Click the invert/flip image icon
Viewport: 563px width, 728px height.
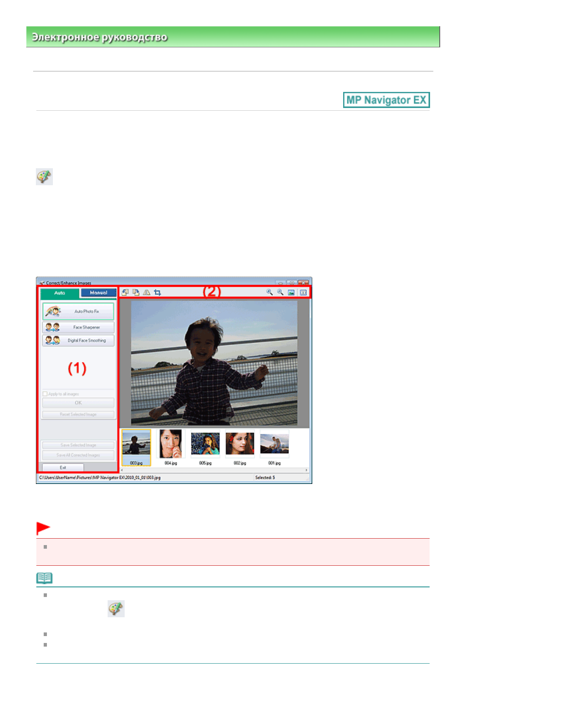coord(146,292)
